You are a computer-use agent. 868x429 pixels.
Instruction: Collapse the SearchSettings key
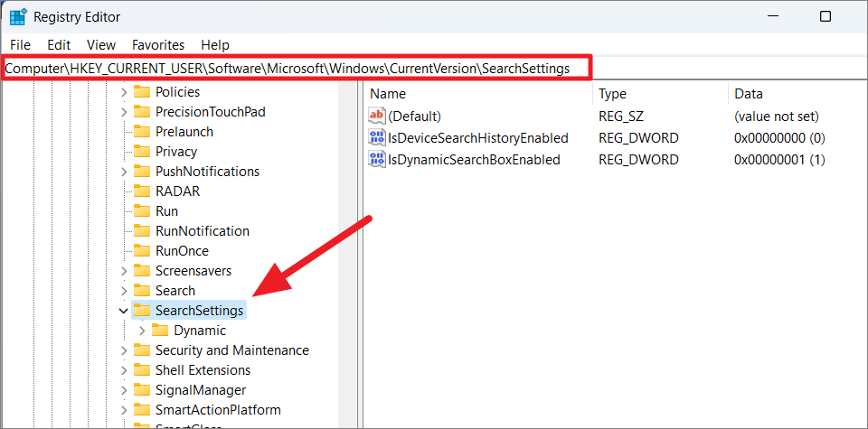[124, 312]
